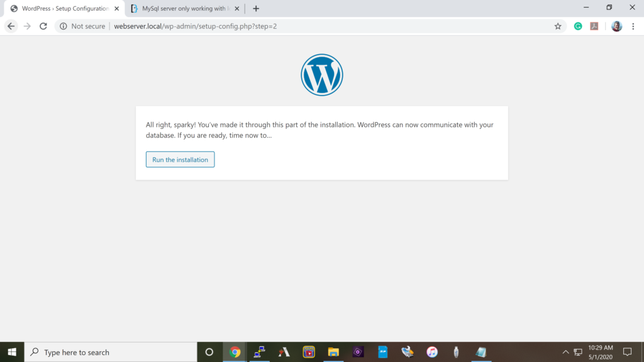Switch to the WordPress Setup Configuration tab
Image resolution: width=644 pixels, height=362 pixels.
coord(65,9)
